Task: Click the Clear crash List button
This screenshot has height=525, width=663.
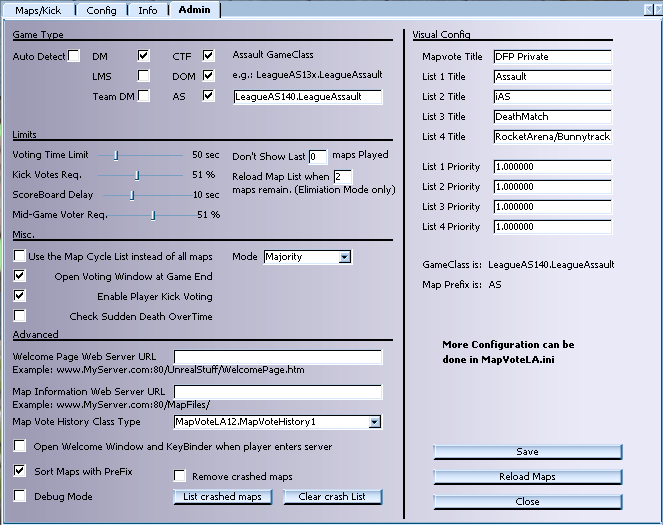Action: pos(332,497)
